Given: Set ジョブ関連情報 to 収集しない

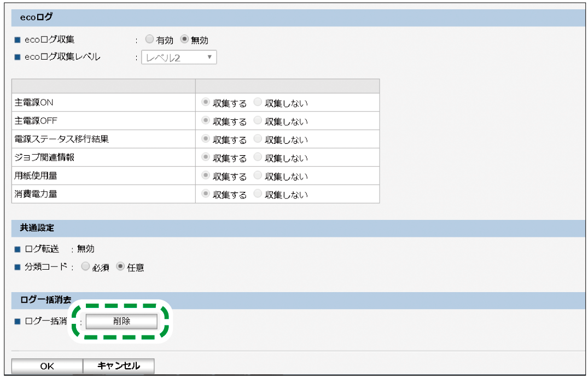Looking at the screenshot, I should [258, 158].
